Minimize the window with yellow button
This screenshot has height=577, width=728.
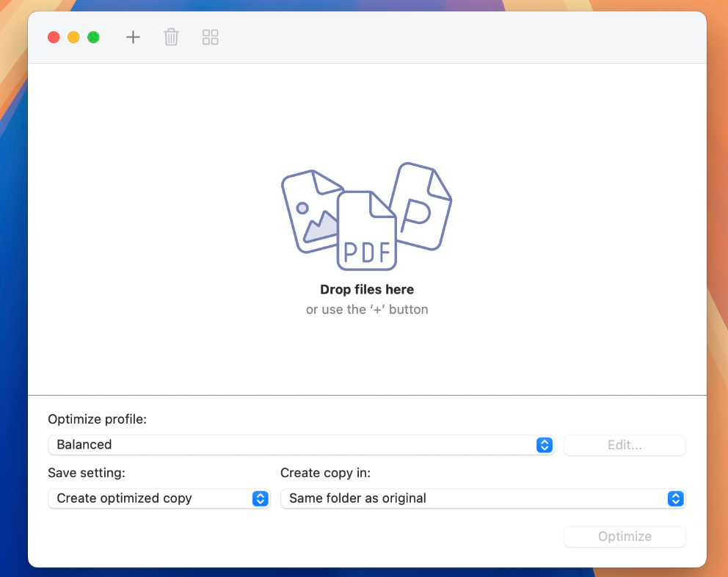click(x=73, y=37)
